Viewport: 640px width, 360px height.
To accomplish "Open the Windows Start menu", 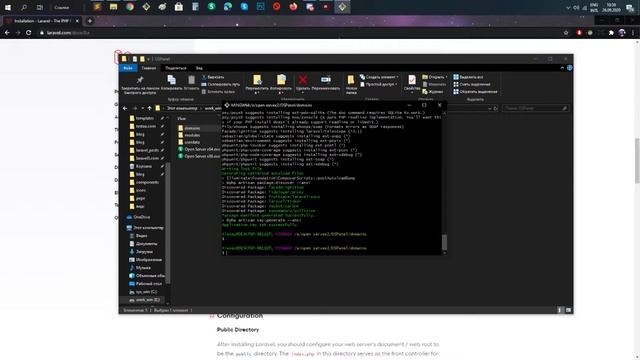I will point(8,7).
